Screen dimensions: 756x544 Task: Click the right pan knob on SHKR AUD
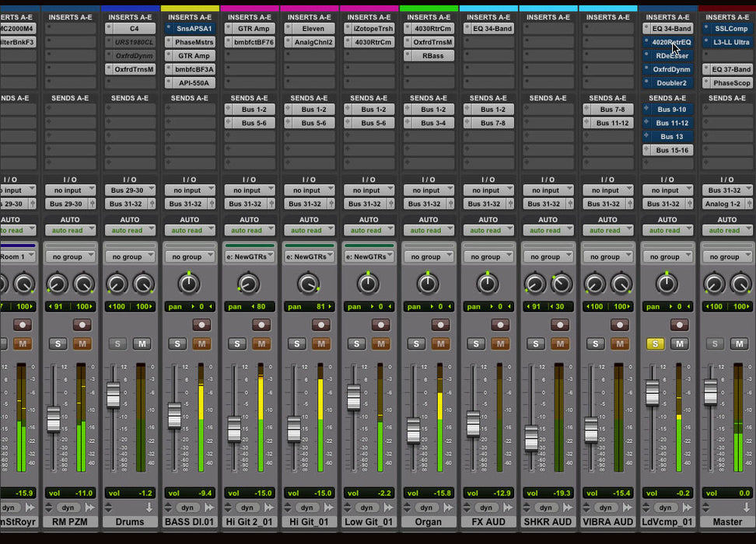pos(562,284)
